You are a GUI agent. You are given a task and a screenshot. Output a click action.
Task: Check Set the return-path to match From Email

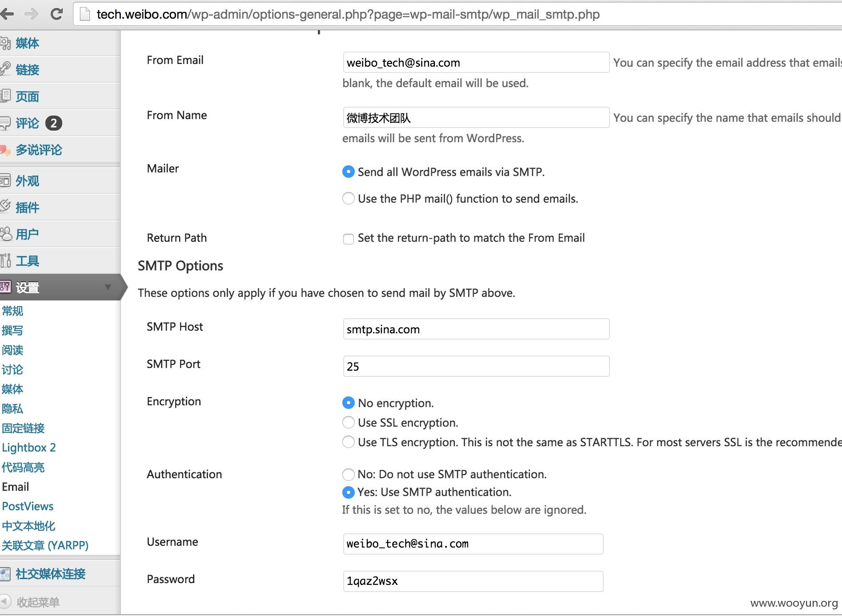click(349, 239)
